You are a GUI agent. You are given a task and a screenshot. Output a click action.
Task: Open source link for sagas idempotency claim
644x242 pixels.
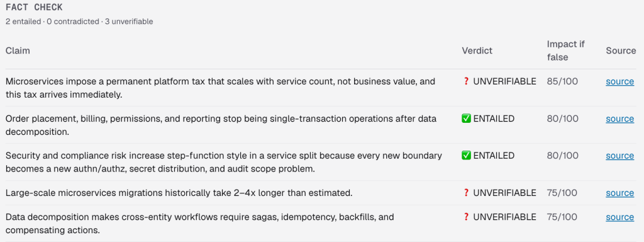(619, 217)
